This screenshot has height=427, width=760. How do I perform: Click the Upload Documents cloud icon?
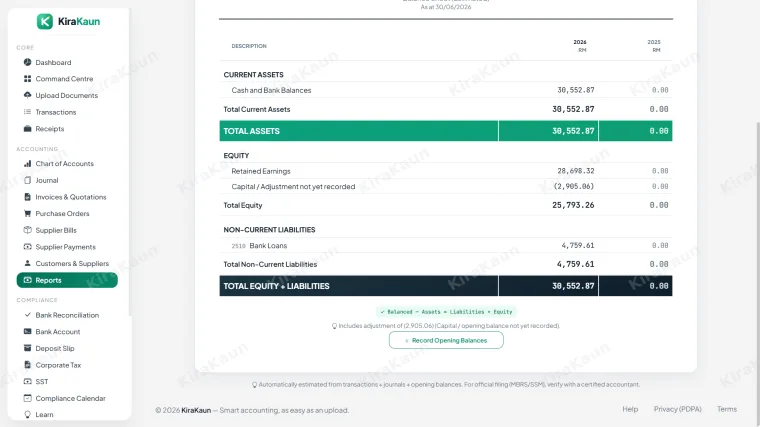tap(28, 95)
